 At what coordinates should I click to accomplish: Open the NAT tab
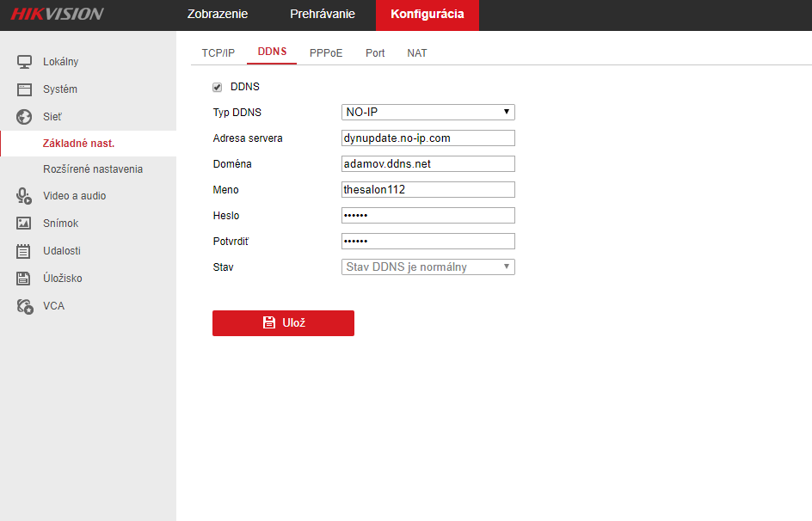pos(417,53)
